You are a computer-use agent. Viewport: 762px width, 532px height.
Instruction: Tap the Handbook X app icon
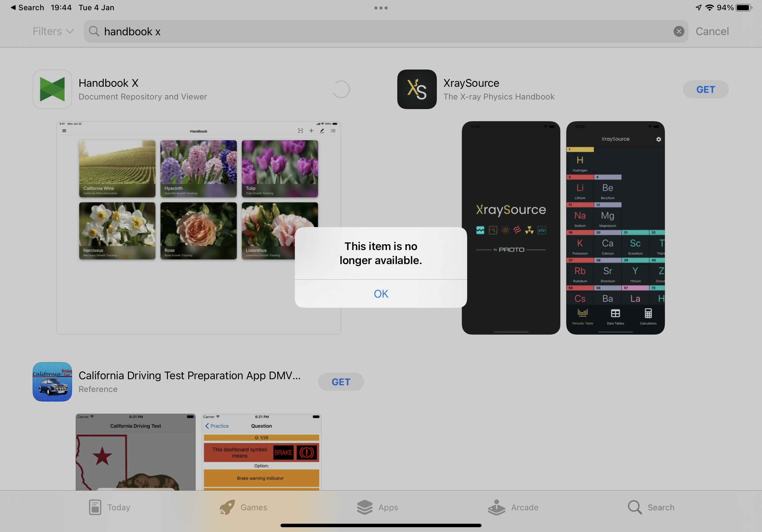[52, 89]
